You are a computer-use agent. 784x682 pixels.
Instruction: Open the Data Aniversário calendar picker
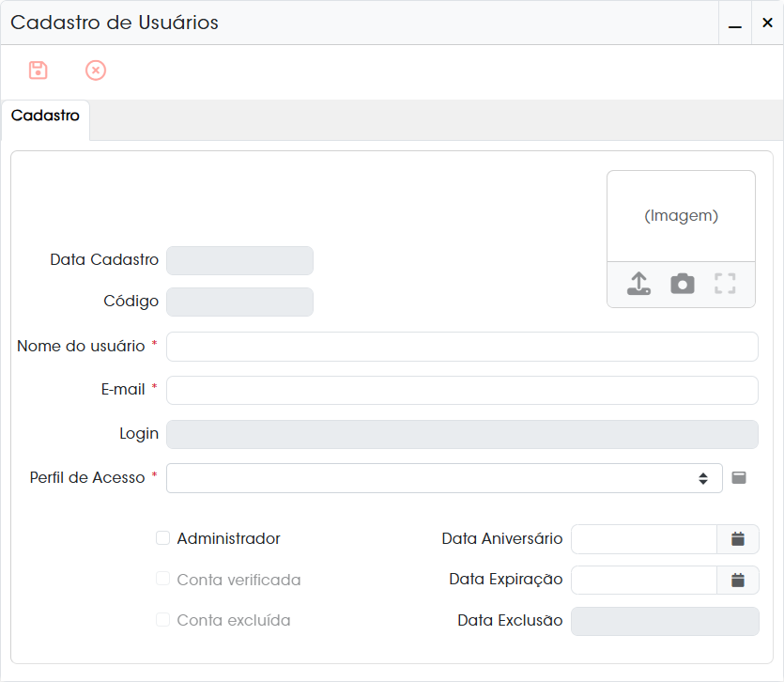click(737, 539)
